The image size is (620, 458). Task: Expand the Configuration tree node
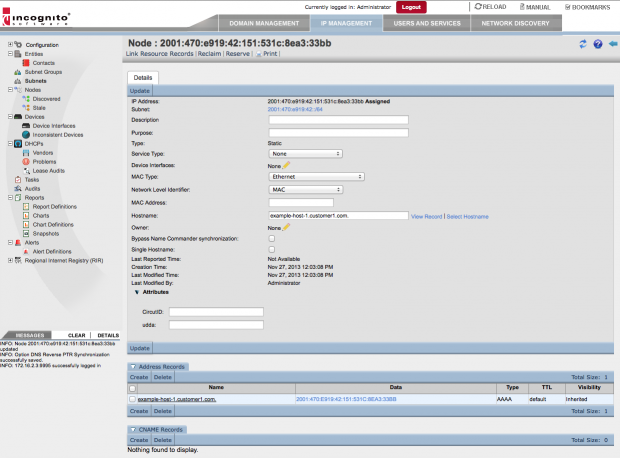pyautogui.click(x=10, y=44)
